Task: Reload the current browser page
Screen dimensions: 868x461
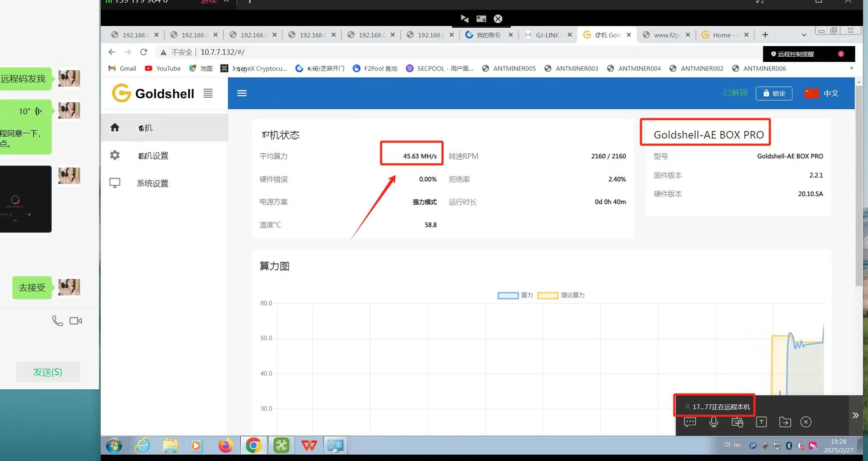Action: (144, 52)
